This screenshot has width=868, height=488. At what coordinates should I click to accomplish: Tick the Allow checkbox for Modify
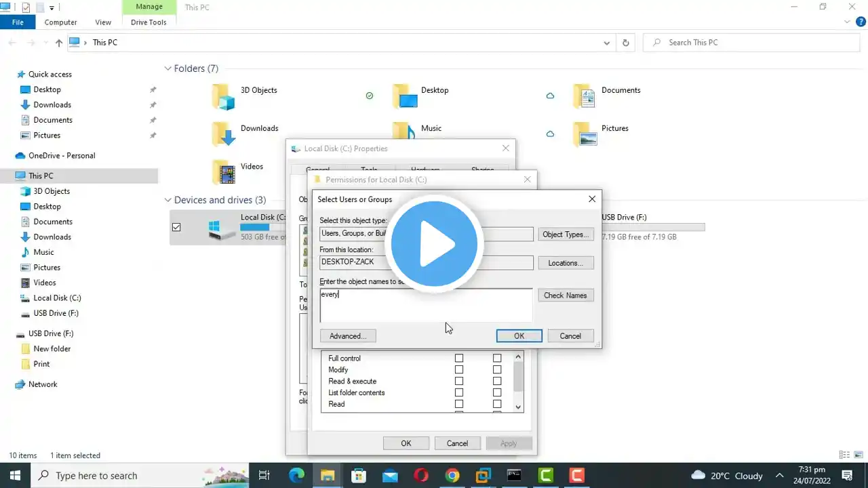459,370
